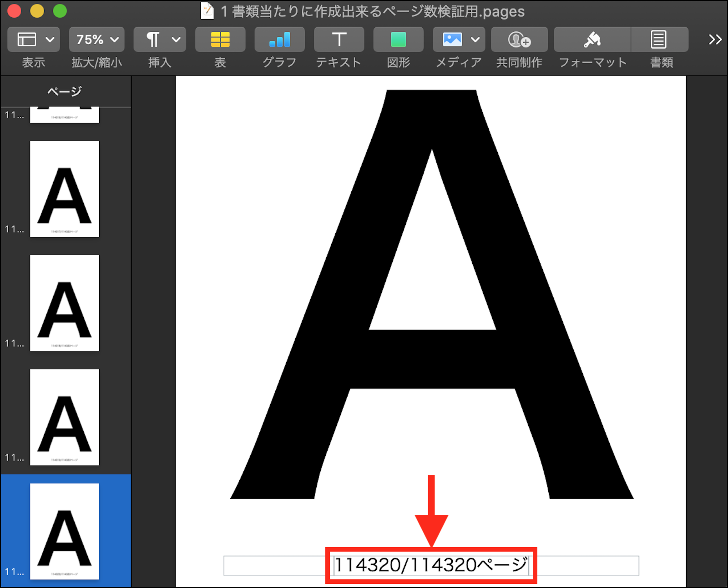Toggle the 書類 document inspector
Image resolution: width=728 pixels, height=588 pixels.
click(x=658, y=40)
